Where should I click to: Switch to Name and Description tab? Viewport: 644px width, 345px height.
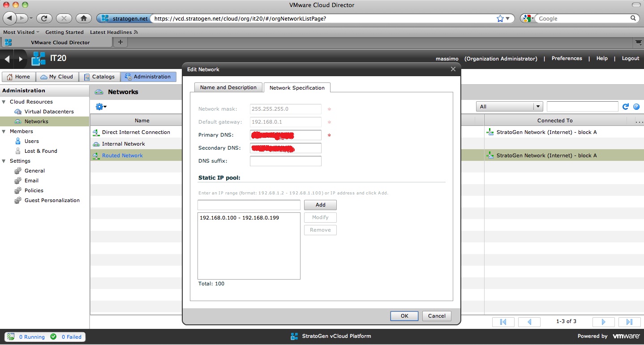[x=228, y=87]
